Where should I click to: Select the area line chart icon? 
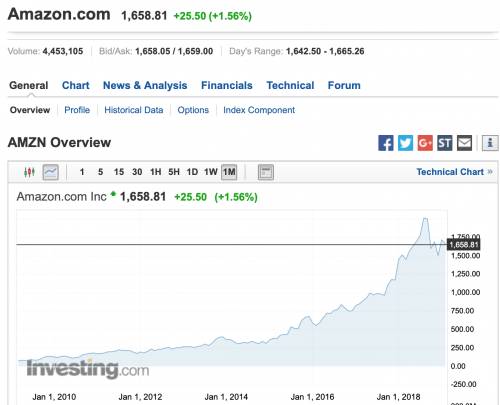(51, 172)
